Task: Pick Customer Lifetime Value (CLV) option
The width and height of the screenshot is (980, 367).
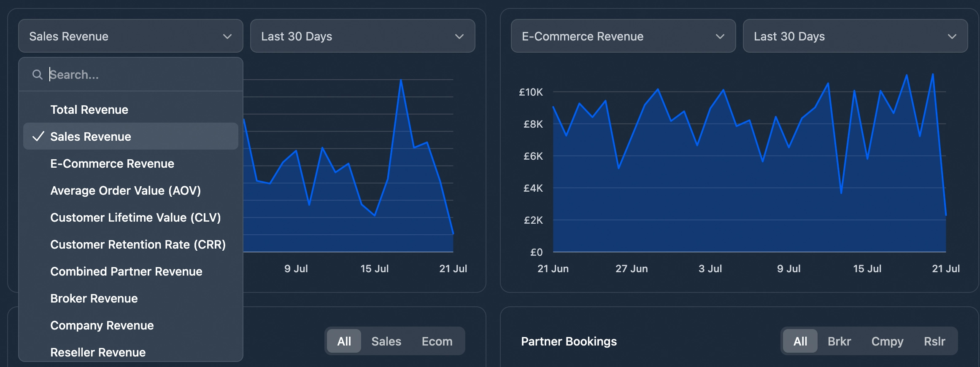Action: coord(135,217)
